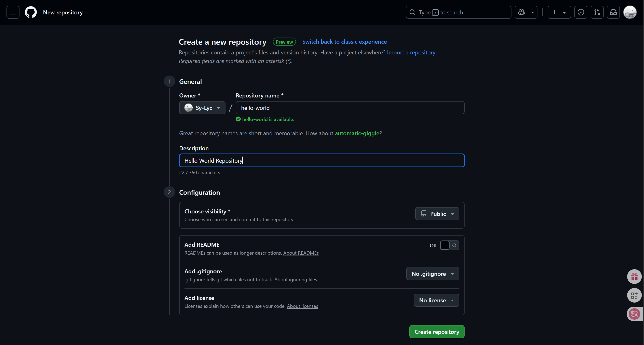Click the Repository name input field
Viewport: 644px width, 345px height.
click(350, 108)
